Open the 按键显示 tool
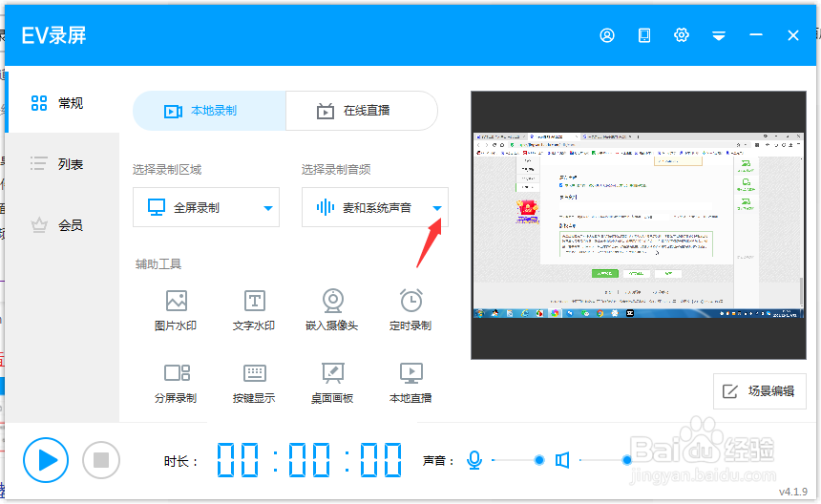This screenshot has height=504, width=821. coord(254,383)
